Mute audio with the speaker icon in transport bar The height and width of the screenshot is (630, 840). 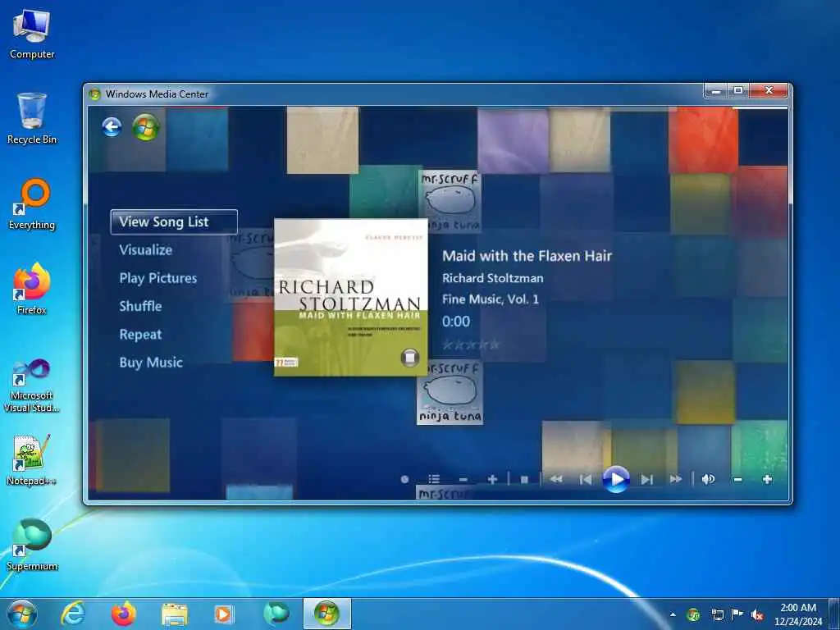(x=708, y=479)
